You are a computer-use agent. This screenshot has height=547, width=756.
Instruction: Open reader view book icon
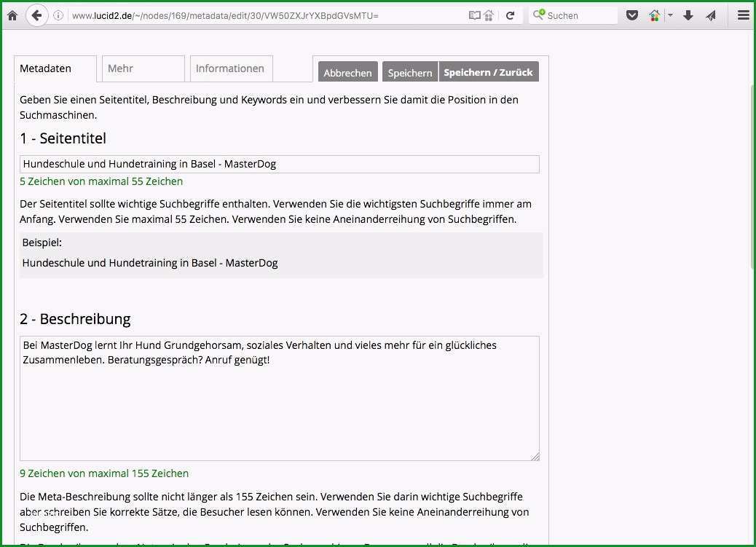(474, 15)
